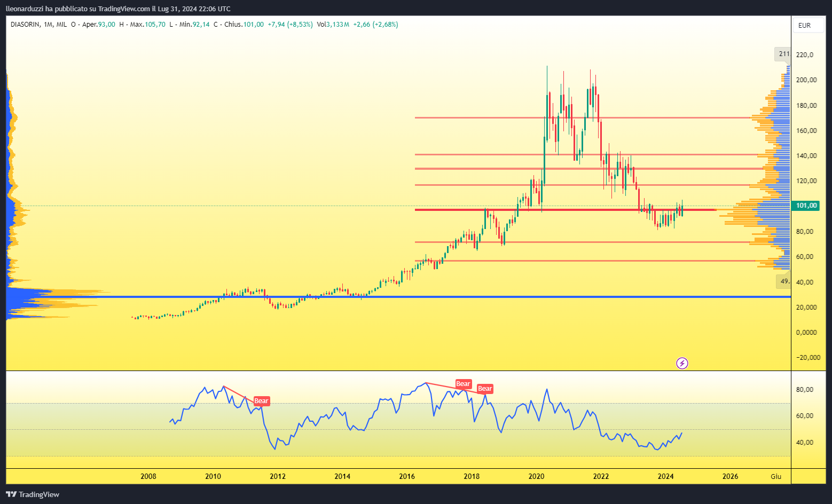Viewport: 832px width, 504px height.
Task: Click the green 101,00 current price tag
Action: point(806,206)
